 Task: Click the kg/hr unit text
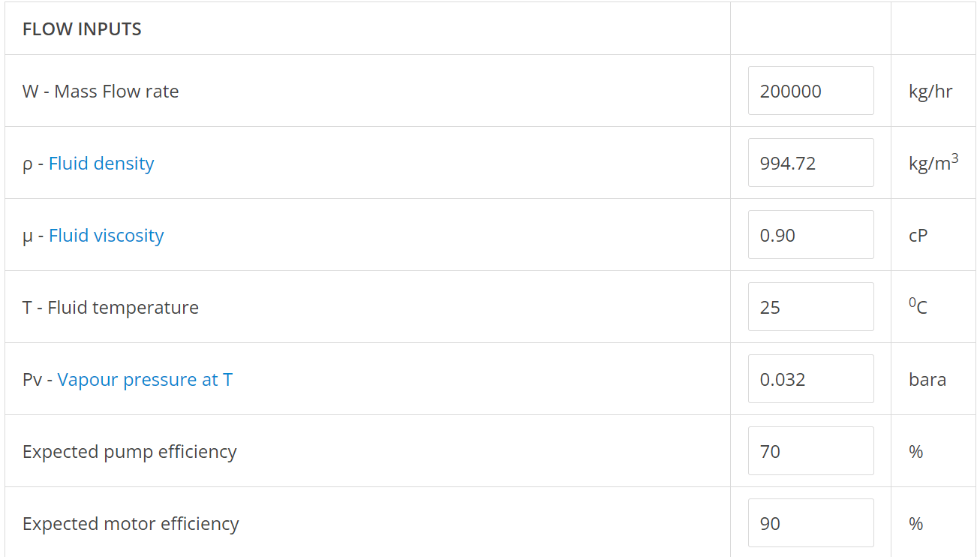930,92
